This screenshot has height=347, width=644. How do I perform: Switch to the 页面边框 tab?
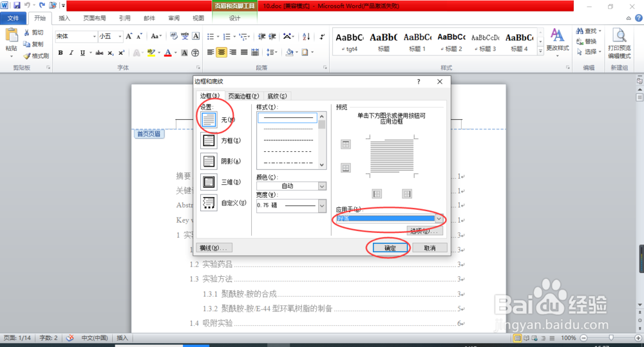point(243,96)
